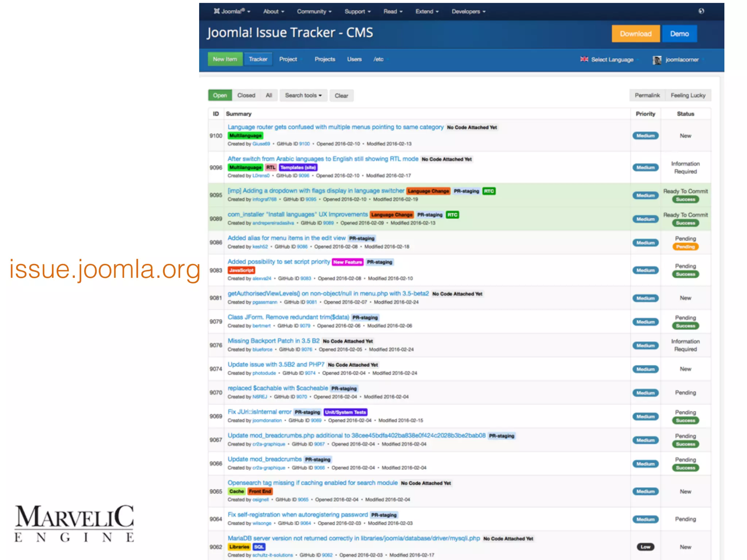Click the green New Item button
Screen dimensions: 747x560
[x=225, y=59]
